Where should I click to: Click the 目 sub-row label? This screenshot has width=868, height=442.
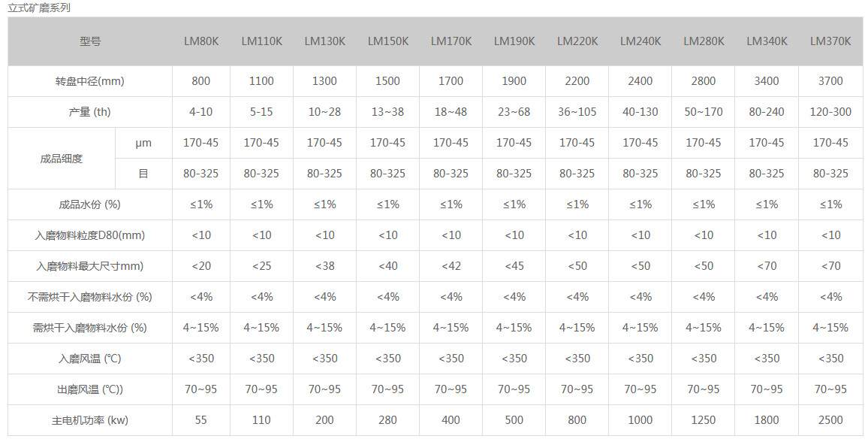(x=143, y=174)
